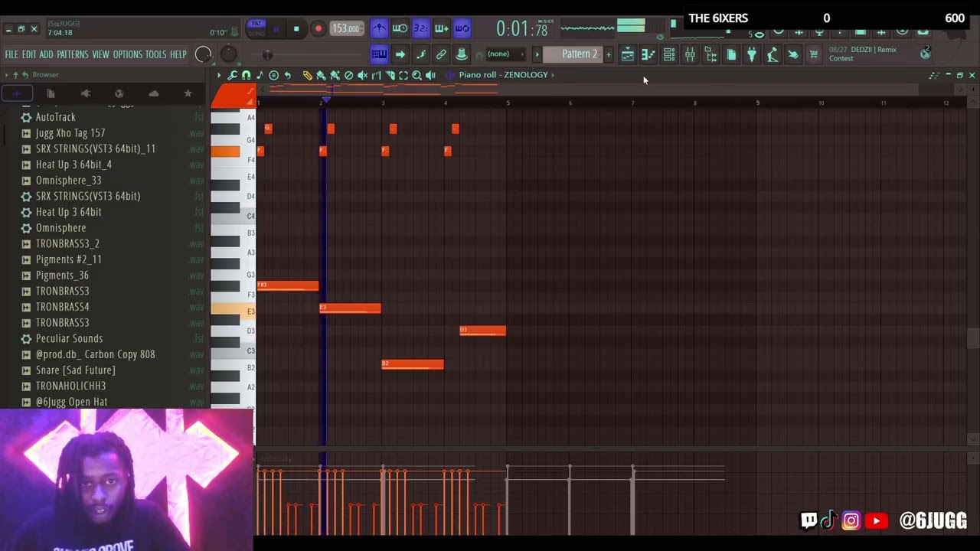Screen dimensions: 980x551
Task: Switch browser to sounds speaker tab
Action: tap(85, 93)
